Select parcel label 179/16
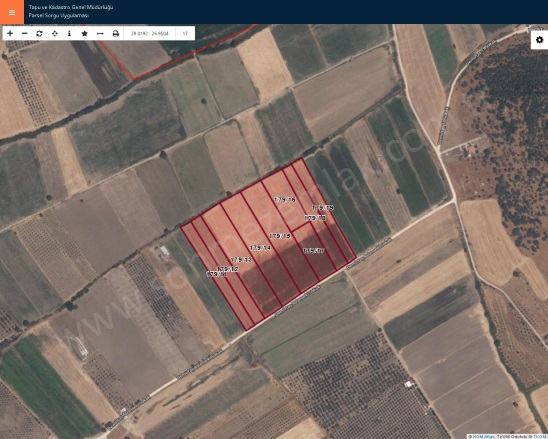 click(285, 200)
